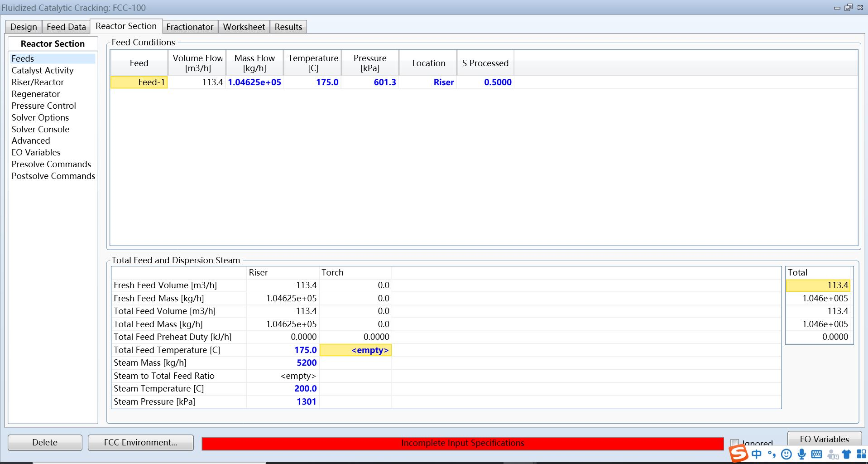Open Presolve Commands page

pyautogui.click(x=51, y=164)
